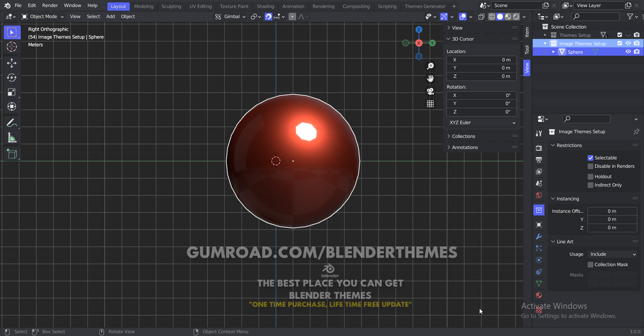
Task: Toggle proportional editing button
Action: coord(292,17)
